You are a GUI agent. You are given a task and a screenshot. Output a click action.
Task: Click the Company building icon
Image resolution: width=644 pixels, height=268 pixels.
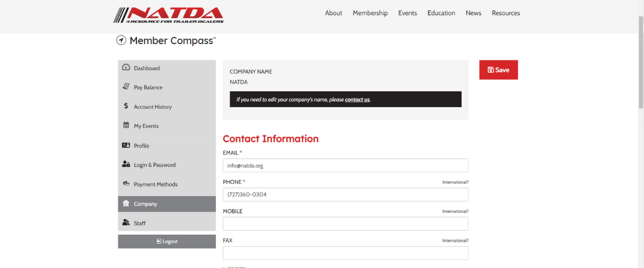(x=126, y=204)
